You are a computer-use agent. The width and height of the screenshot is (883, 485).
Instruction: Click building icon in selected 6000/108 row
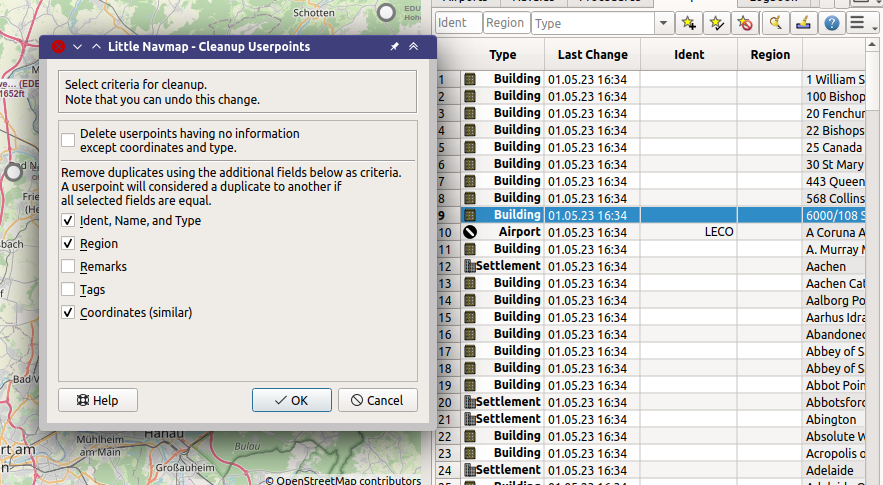click(470, 215)
